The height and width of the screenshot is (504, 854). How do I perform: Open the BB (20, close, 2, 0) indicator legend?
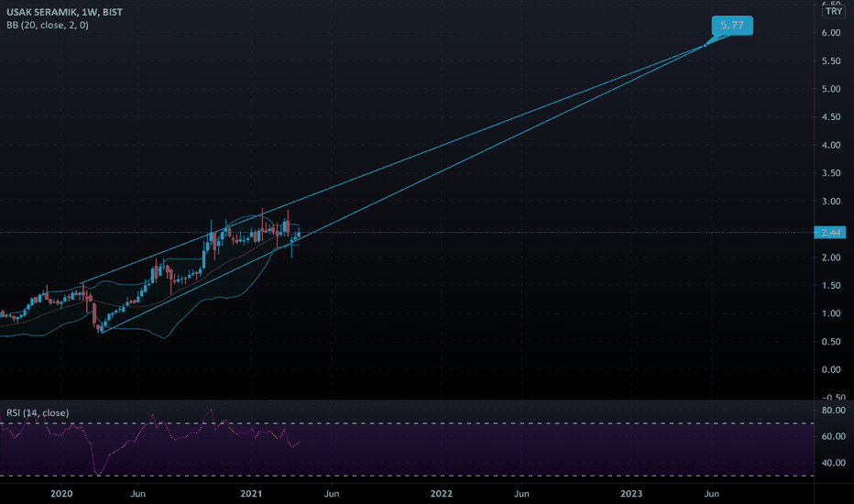pyautogui.click(x=48, y=25)
